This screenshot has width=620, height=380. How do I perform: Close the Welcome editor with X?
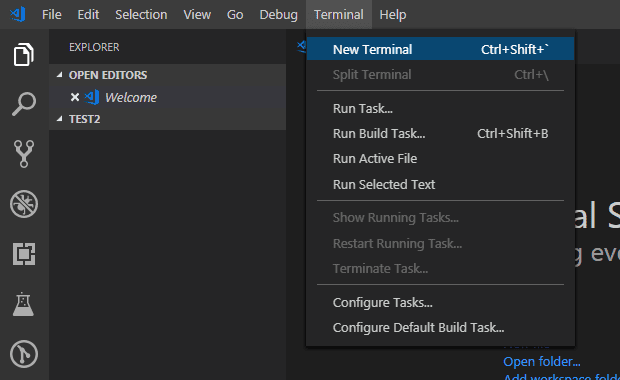75,97
